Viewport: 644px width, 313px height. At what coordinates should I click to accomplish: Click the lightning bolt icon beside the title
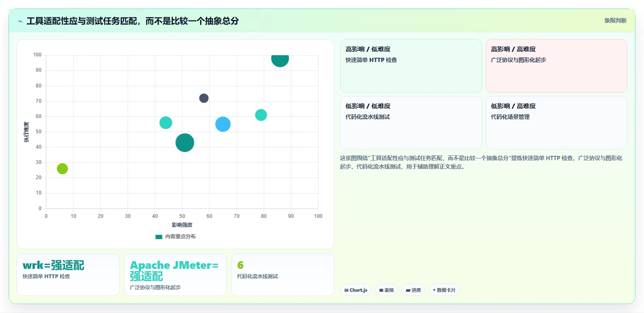[20, 21]
